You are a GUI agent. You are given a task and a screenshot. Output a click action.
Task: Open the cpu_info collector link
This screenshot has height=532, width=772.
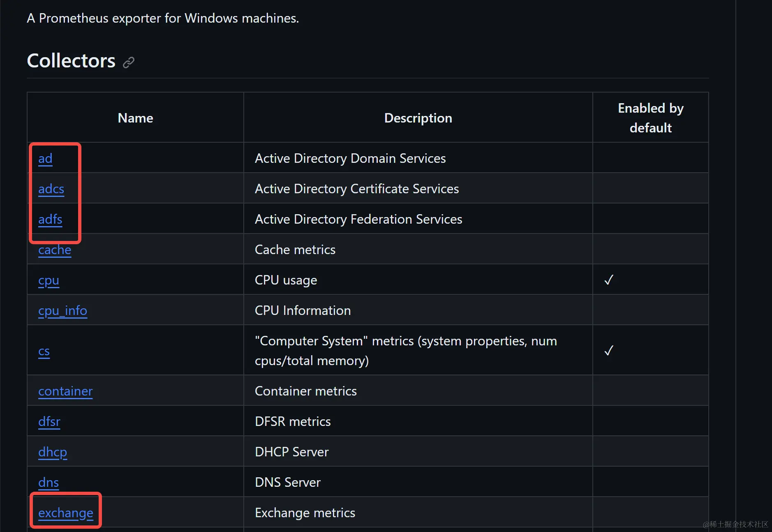[62, 311]
